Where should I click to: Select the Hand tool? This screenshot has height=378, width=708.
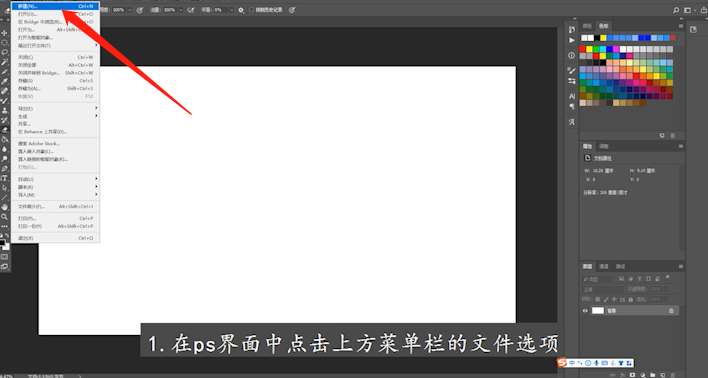(x=5, y=206)
